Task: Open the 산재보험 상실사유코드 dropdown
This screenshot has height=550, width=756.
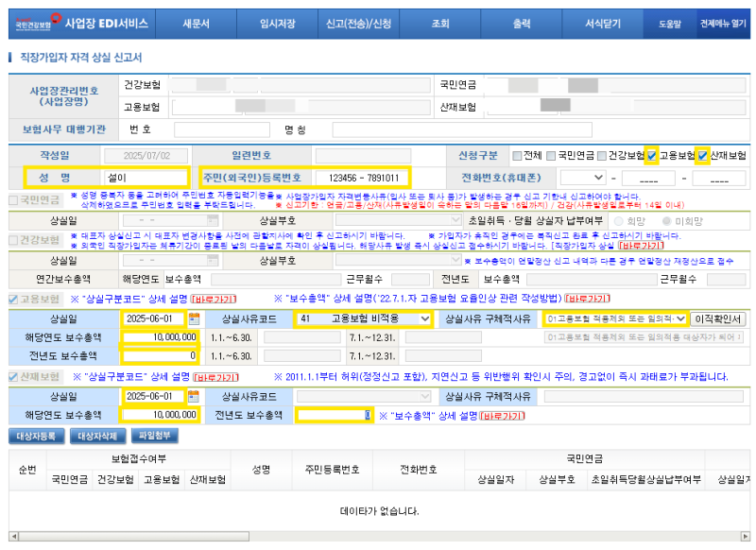Action: pos(364,396)
